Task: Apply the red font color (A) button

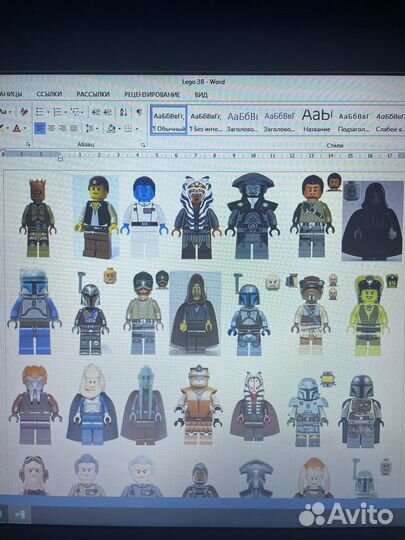Action: coord(17,128)
